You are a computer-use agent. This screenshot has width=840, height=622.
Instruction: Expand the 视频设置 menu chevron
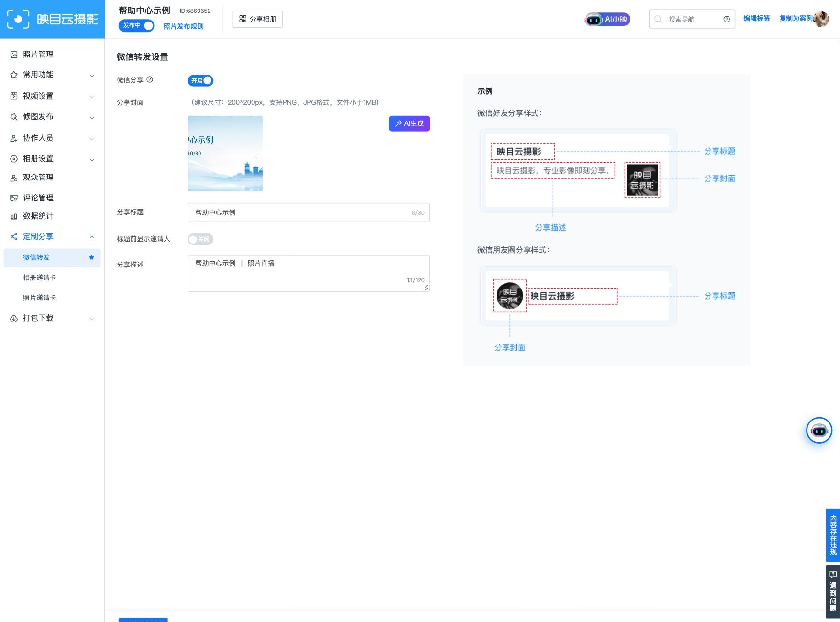pyautogui.click(x=92, y=96)
